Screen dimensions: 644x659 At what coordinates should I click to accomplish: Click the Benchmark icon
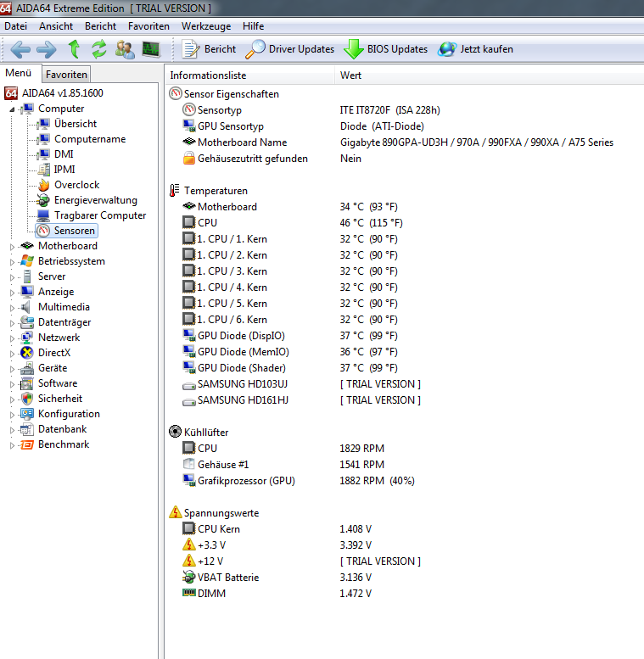click(27, 444)
